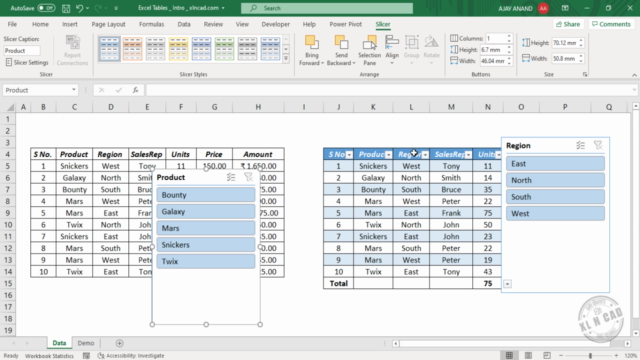Image resolution: width=640 pixels, height=360 pixels.
Task: Click the Share button
Action: pyautogui.click(x=568, y=24)
